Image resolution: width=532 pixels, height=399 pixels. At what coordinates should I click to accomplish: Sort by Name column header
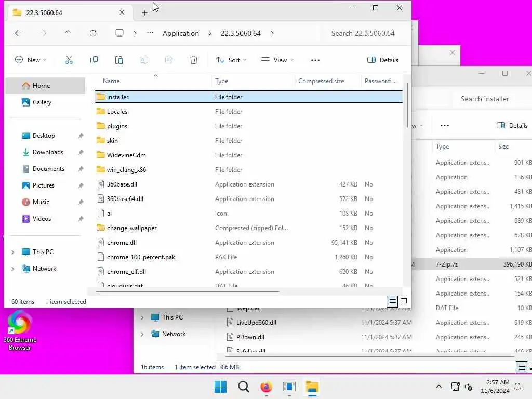pos(111,81)
